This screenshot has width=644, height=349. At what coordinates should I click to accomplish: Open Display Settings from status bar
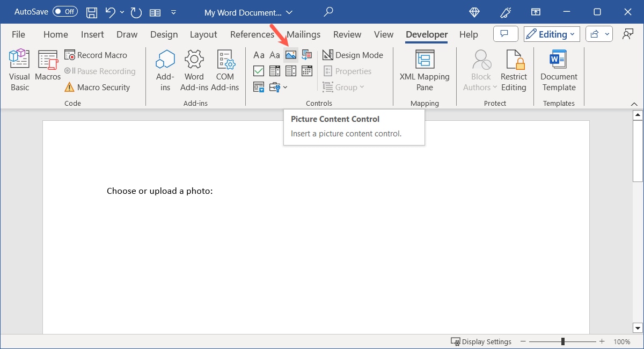point(481,341)
